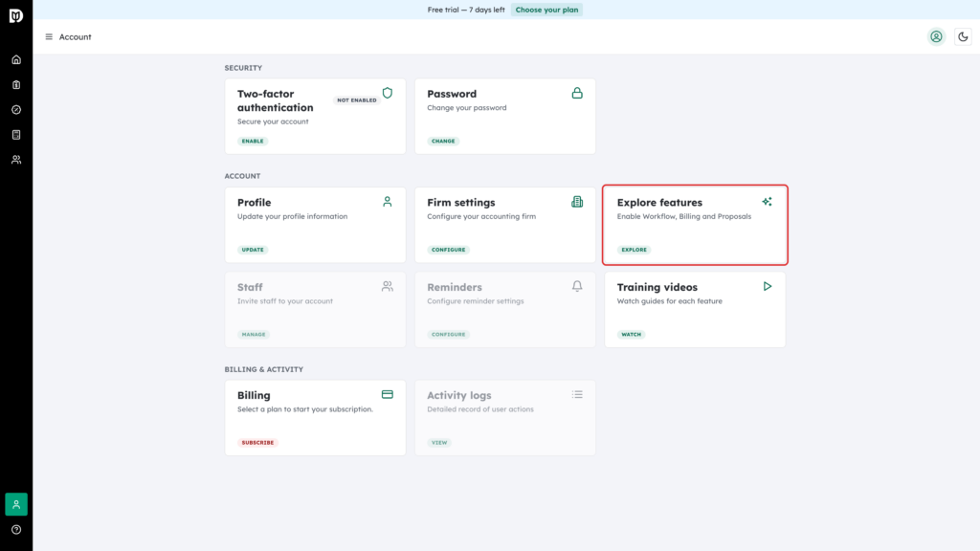
Task: Click the Training videos card title
Action: click(x=657, y=287)
